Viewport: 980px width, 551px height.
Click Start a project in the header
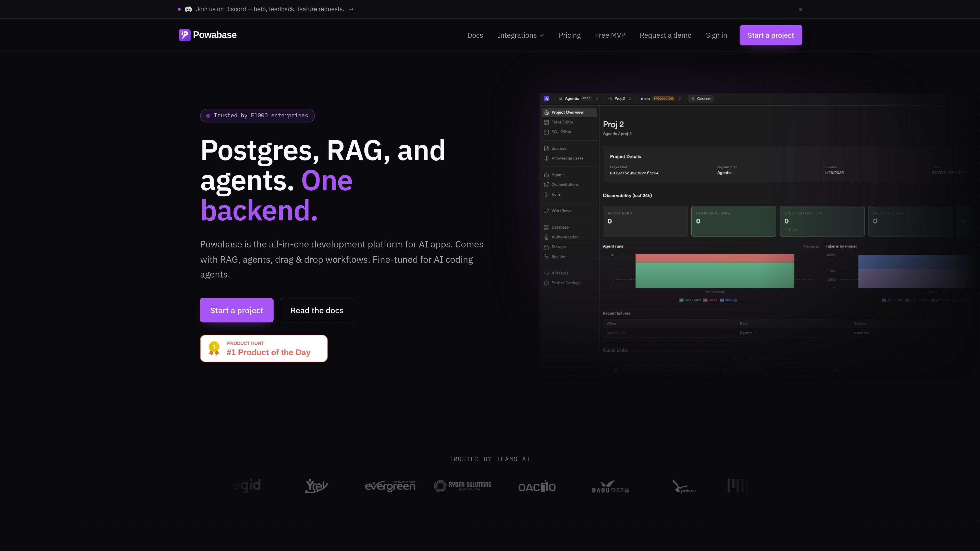click(x=771, y=35)
